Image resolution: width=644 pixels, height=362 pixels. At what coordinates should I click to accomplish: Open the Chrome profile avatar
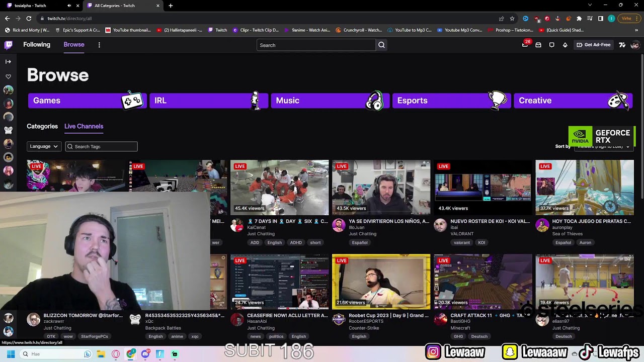point(611,19)
